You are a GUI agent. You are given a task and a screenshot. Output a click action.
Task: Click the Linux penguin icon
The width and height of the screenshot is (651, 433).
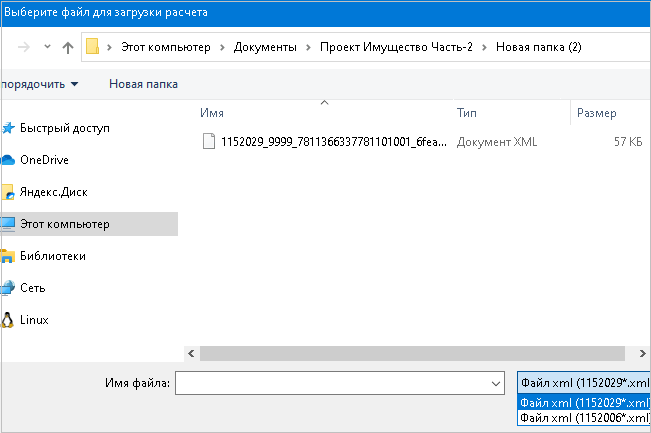(x=9, y=320)
